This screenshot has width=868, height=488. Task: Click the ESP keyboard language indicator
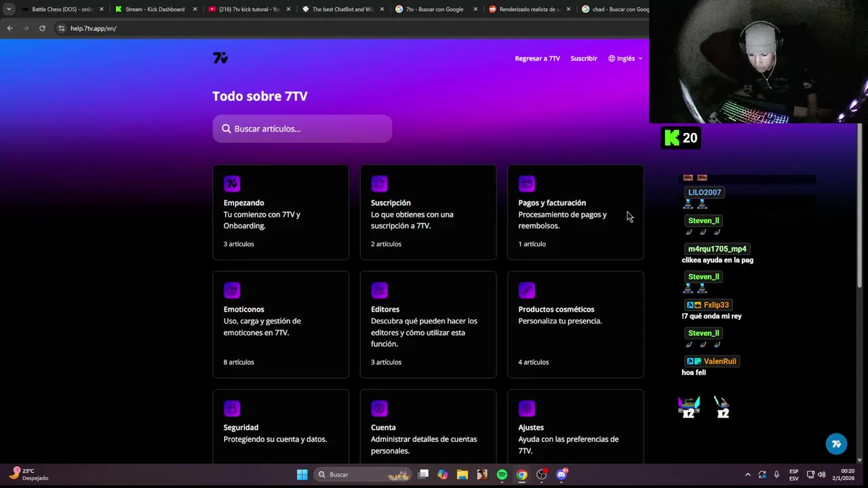coord(793,474)
